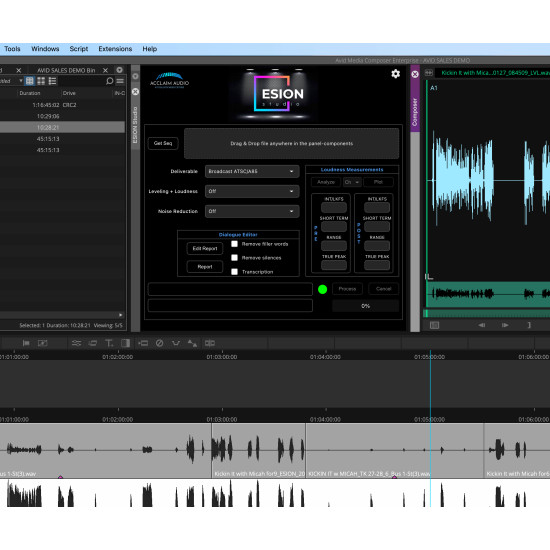Click the triangles swap icon in toolbar

tap(192, 343)
